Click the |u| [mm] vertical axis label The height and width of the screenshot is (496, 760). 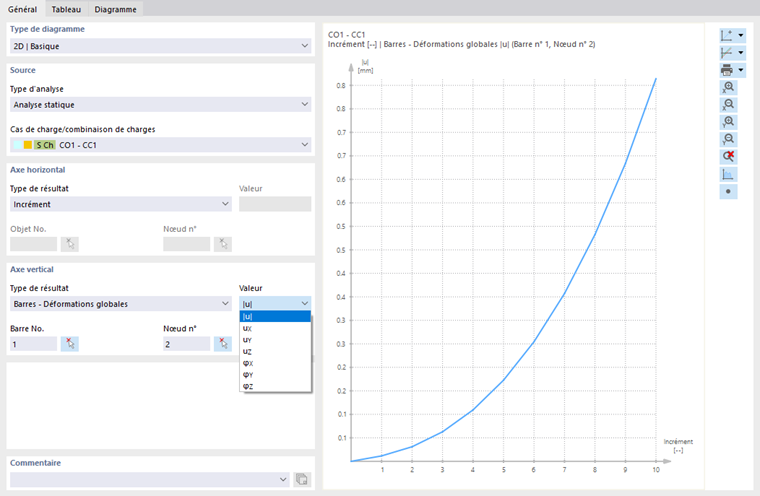point(365,66)
